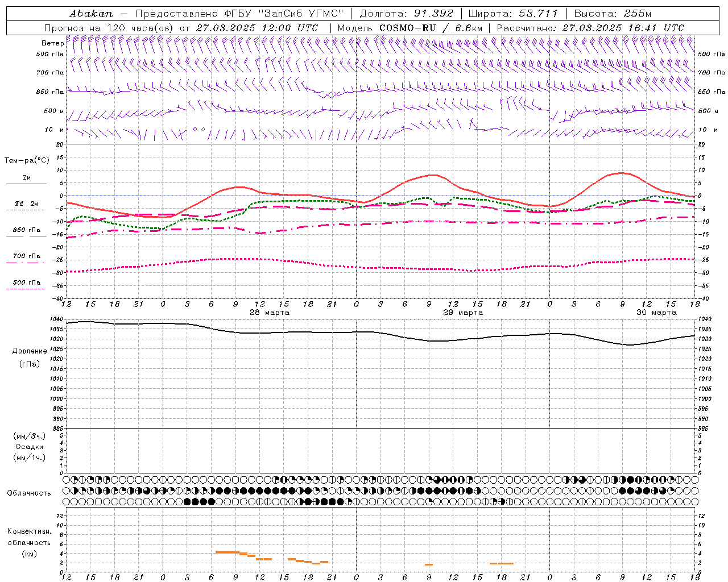Screen dimensions: 728x582
Task: Click the Тем-ра(°C) axis label
Action: point(27,161)
